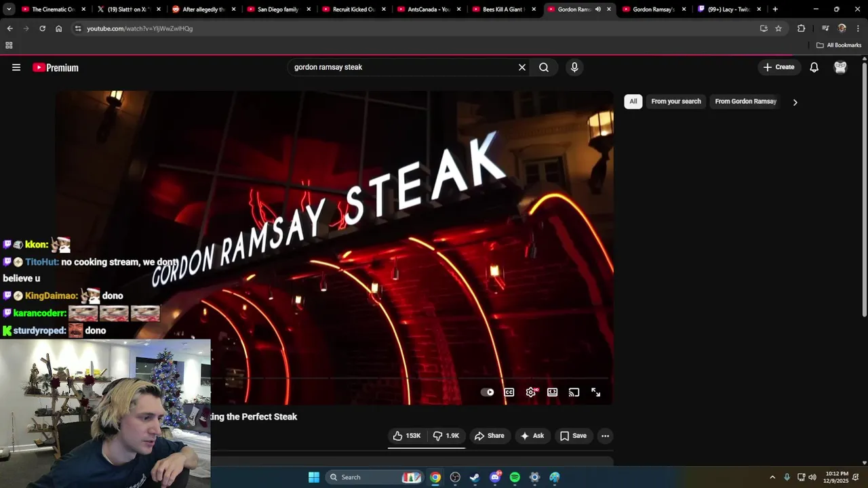Open OBS Studio from the taskbar

(455, 477)
